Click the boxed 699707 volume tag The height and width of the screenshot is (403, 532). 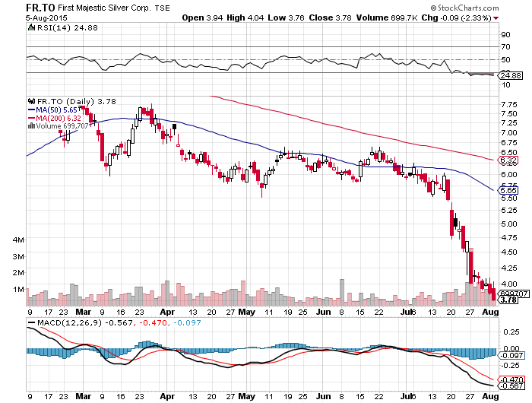click(x=514, y=294)
